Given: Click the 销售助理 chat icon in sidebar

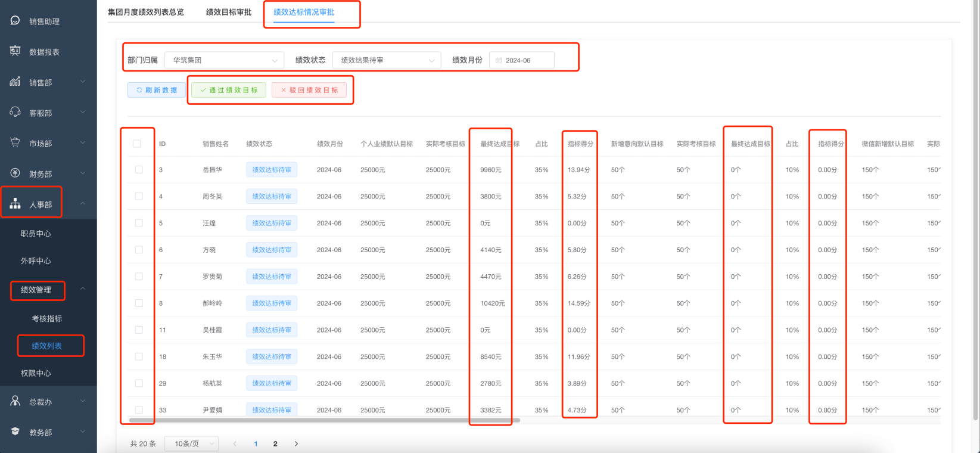Looking at the screenshot, I should [x=15, y=21].
